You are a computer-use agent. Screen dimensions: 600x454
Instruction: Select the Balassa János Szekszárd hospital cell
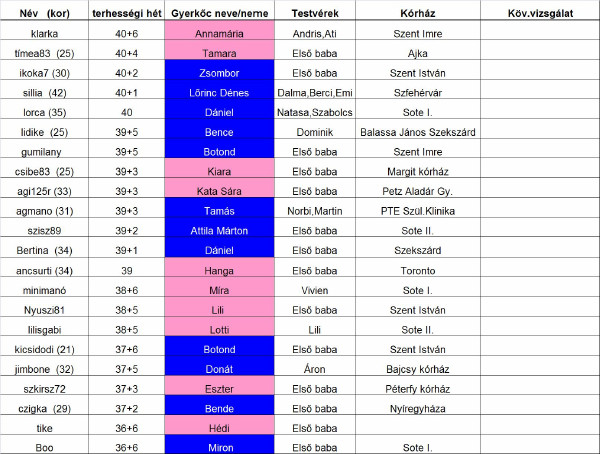pyautogui.click(x=414, y=132)
